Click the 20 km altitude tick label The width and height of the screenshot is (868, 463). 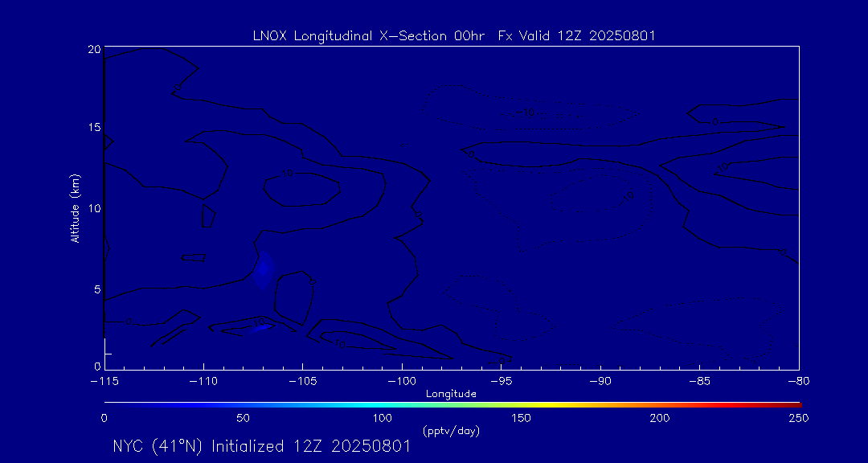94,49
